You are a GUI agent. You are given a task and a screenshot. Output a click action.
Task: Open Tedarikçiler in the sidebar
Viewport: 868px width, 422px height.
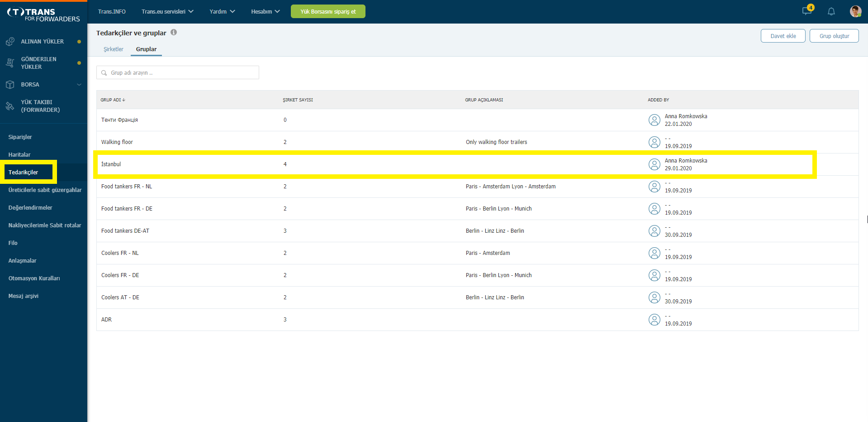pos(23,173)
